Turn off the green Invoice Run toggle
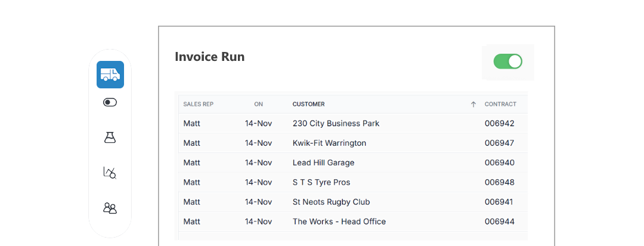The width and height of the screenshot is (644, 246). pyautogui.click(x=507, y=61)
